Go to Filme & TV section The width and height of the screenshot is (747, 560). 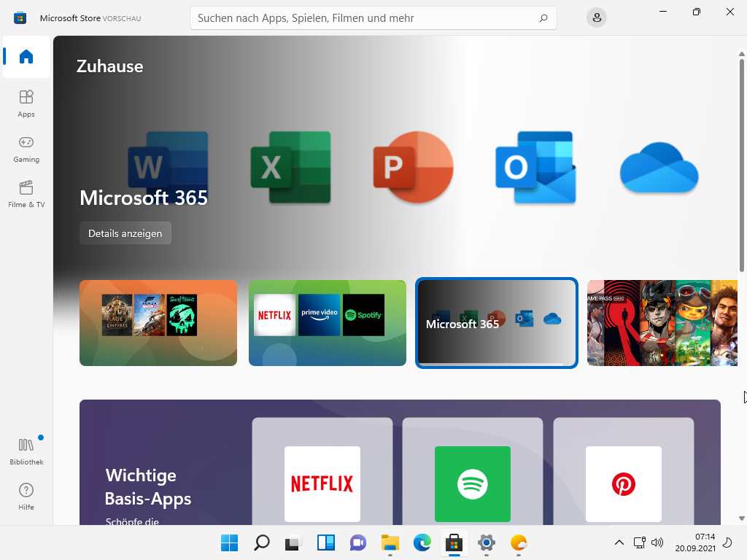26,194
